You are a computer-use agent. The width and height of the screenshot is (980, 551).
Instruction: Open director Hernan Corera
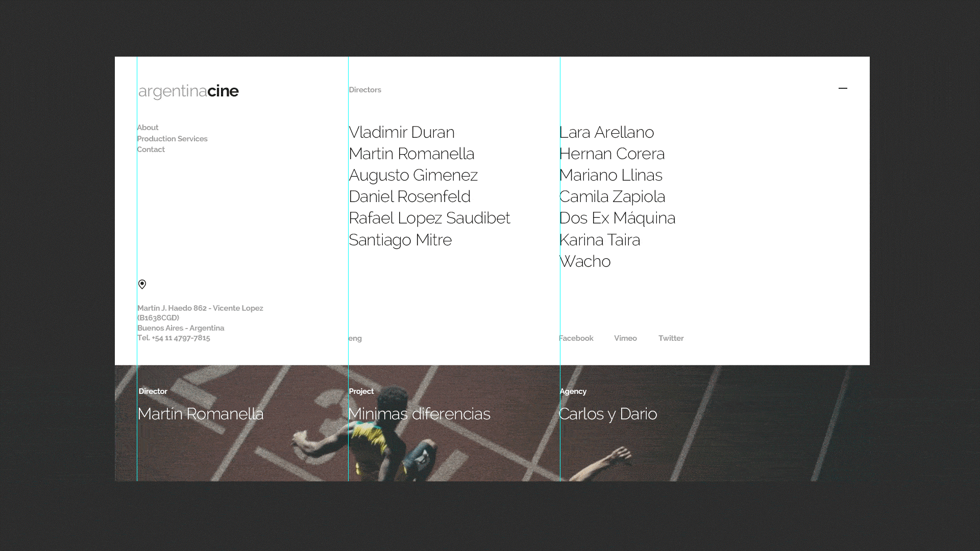click(x=611, y=154)
